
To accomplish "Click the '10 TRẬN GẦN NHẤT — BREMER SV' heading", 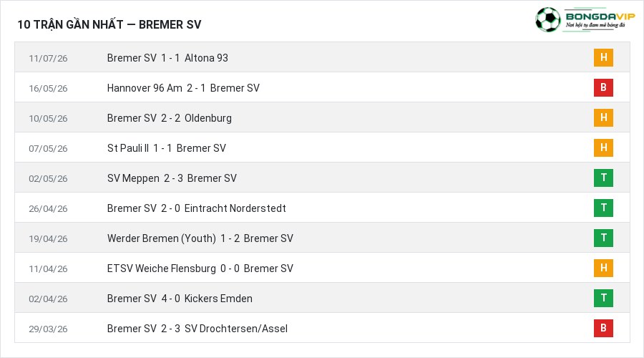I will [109, 24].
